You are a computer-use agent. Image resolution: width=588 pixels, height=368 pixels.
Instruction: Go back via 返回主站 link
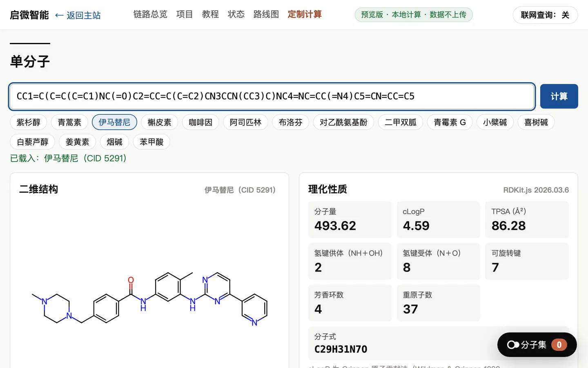click(x=78, y=15)
